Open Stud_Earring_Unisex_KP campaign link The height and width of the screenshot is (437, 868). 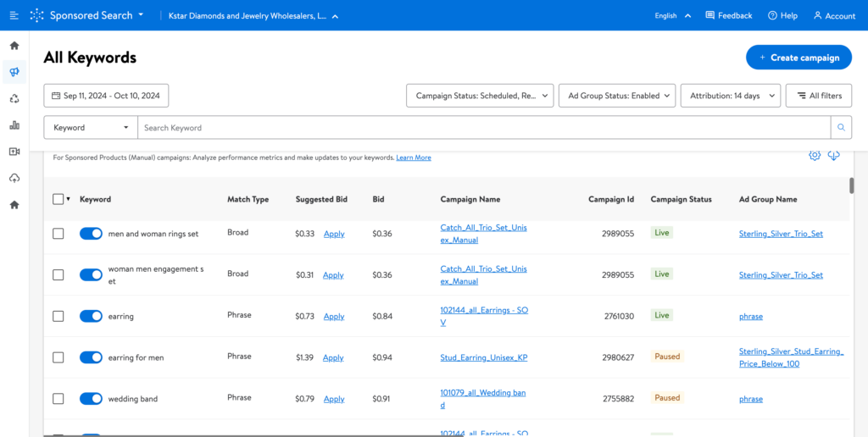coord(484,357)
